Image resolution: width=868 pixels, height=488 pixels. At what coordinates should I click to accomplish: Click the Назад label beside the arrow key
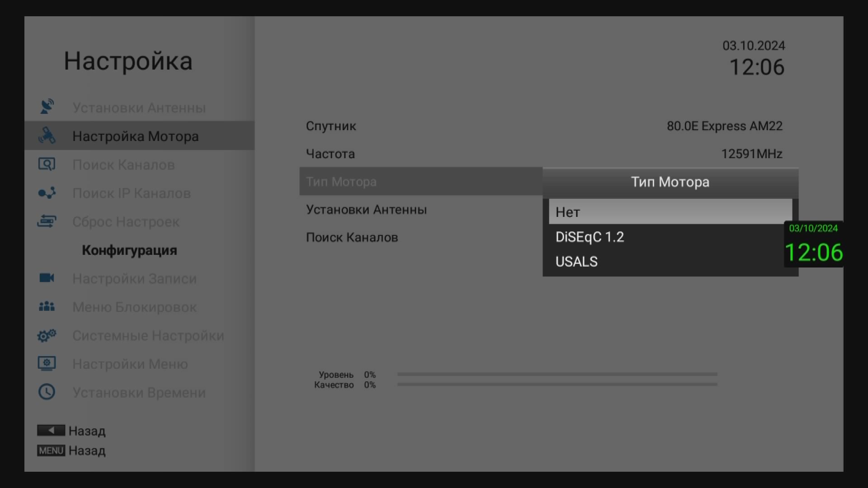87,431
